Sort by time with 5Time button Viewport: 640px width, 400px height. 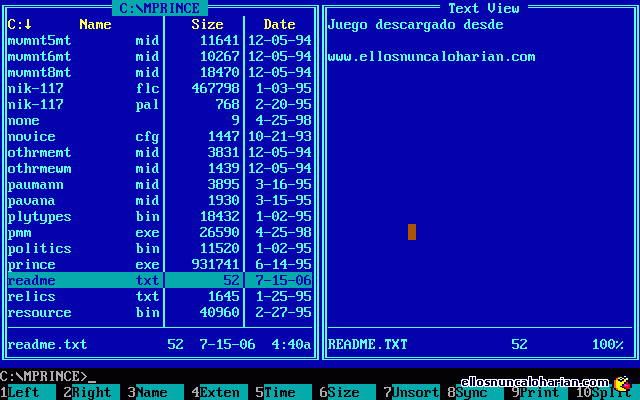pos(284,392)
